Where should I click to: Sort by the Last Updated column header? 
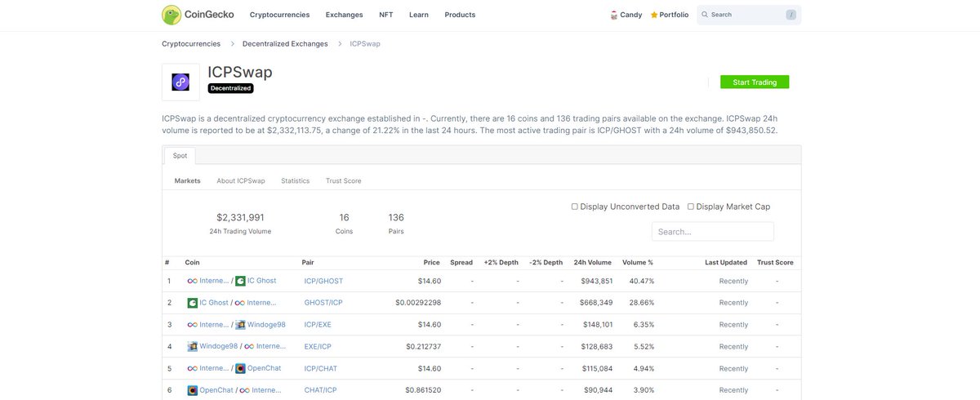click(727, 263)
